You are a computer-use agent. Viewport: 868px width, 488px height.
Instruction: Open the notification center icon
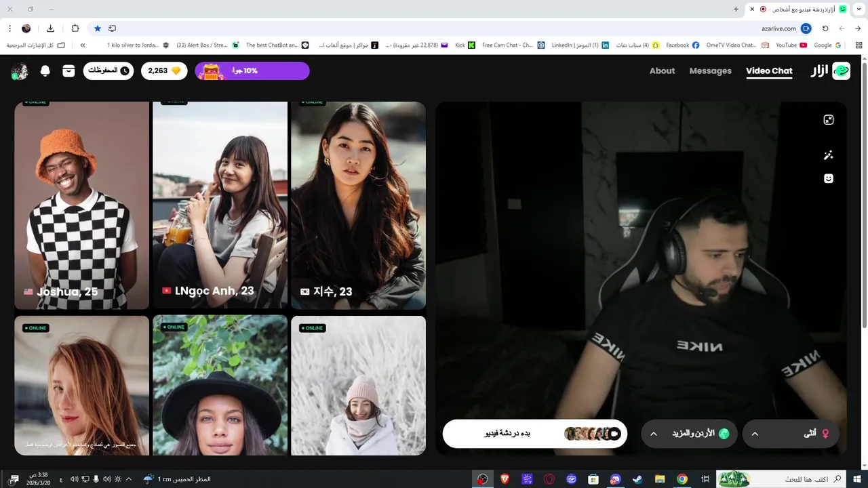tap(14, 479)
